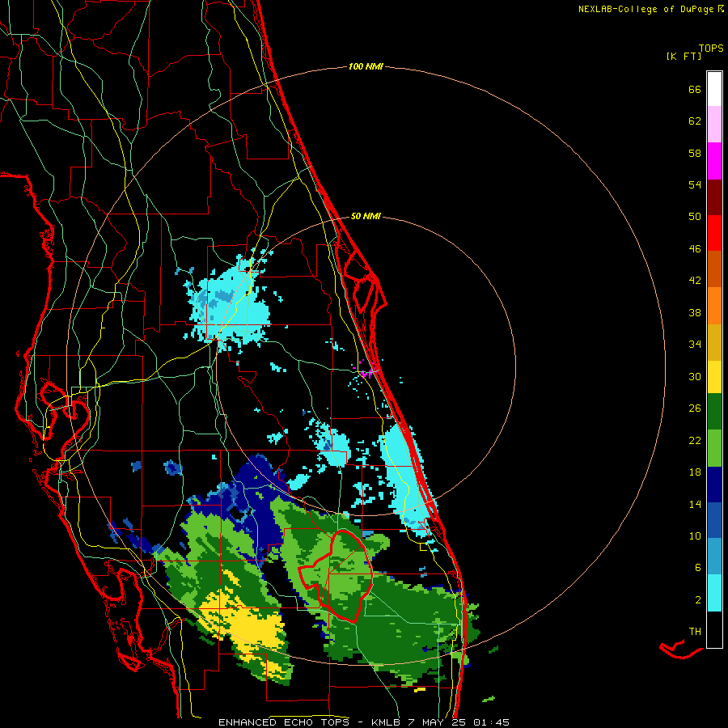
Task: Click the K FT units label
Action: (x=684, y=56)
